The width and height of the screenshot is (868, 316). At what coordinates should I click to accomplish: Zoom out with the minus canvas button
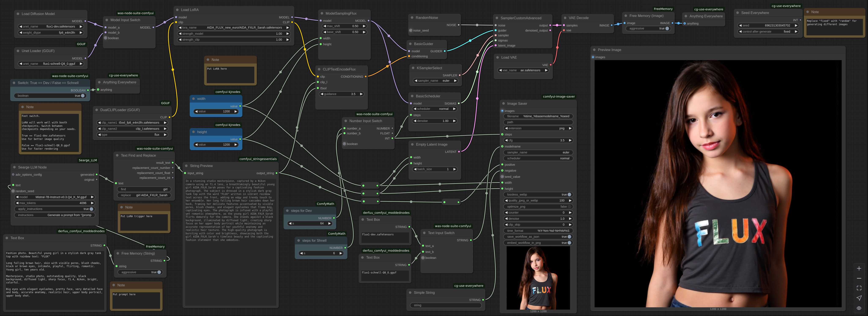point(859,278)
